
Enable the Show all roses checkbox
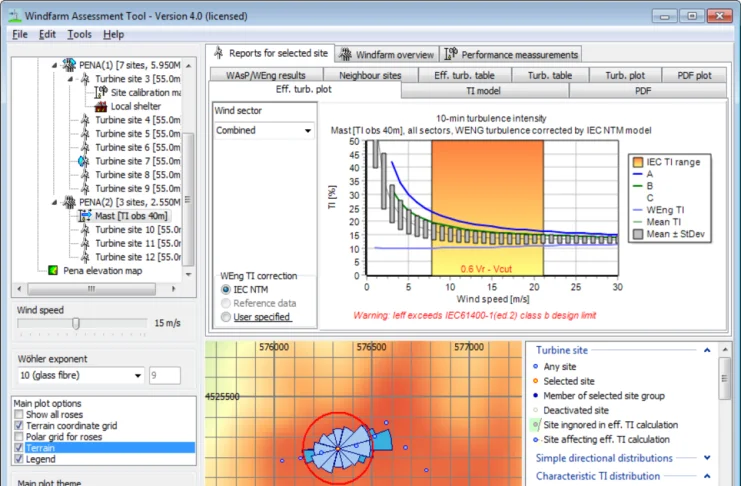click(x=20, y=415)
